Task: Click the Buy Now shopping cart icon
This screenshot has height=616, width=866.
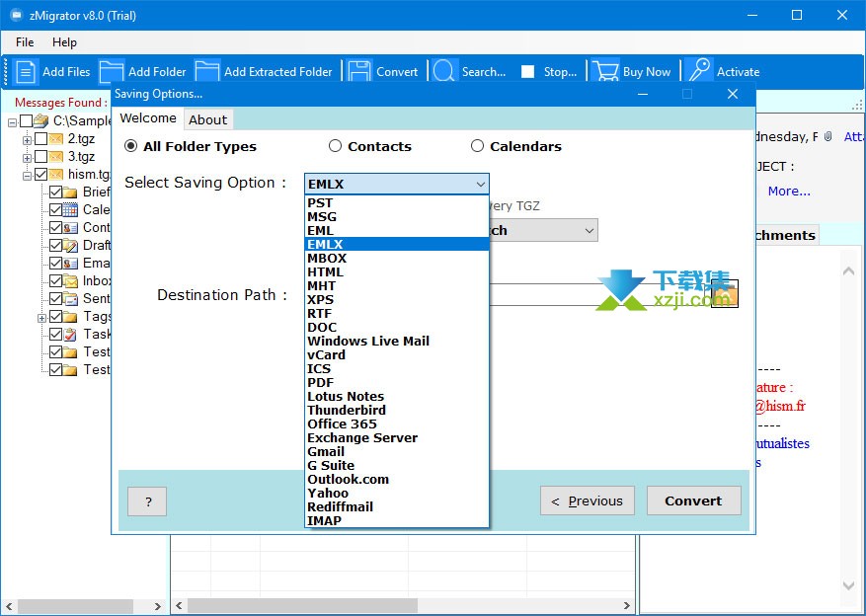Action: (604, 72)
